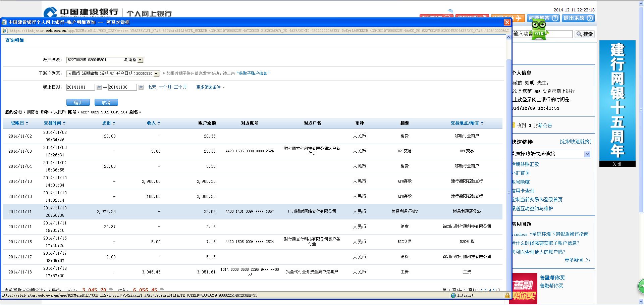Open the 账户列表 account dropdown
Image resolution: width=644 pixels, height=305 pixels.
(x=140, y=60)
